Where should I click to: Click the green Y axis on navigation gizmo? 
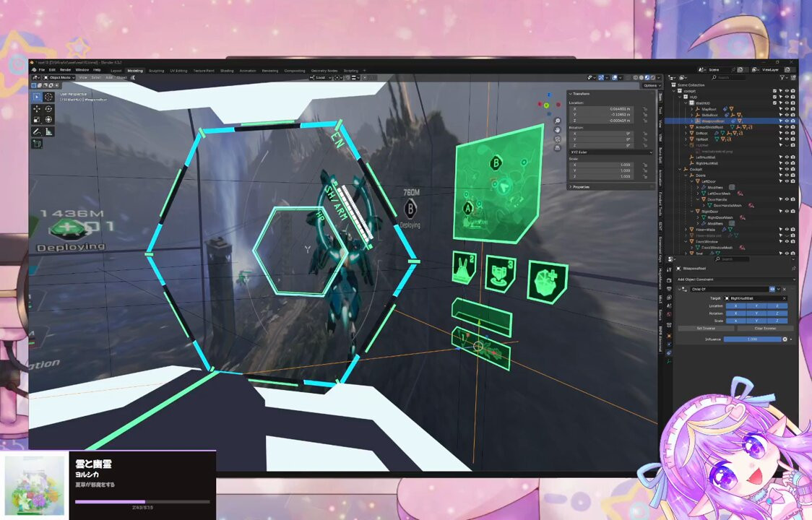[x=546, y=105]
